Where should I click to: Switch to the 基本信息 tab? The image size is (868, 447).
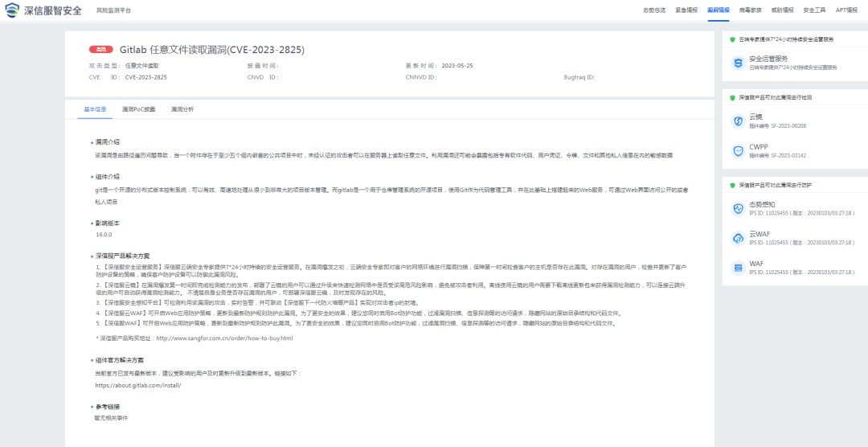pos(95,109)
